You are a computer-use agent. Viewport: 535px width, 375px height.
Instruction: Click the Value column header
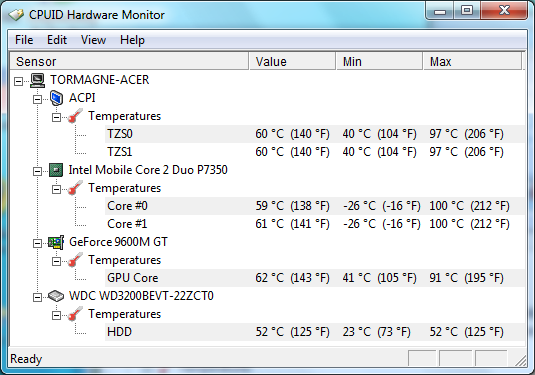(292, 62)
